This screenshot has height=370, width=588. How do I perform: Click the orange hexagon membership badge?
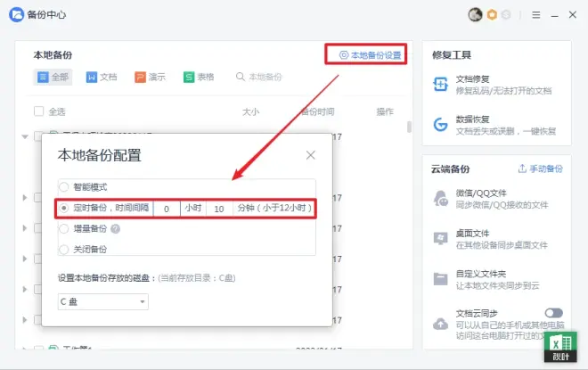492,14
